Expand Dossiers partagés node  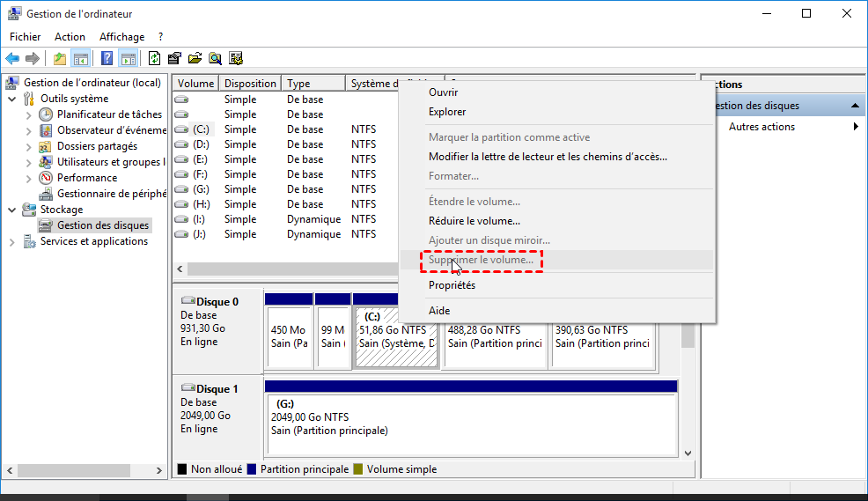click(x=29, y=147)
